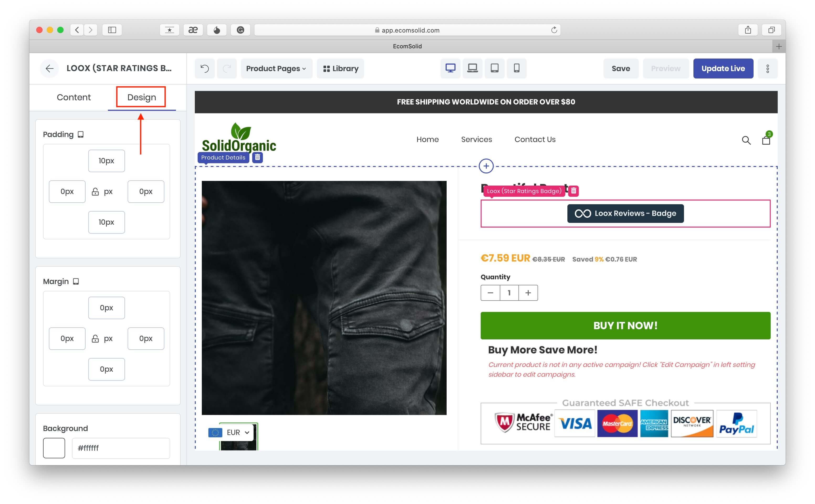The height and width of the screenshot is (504, 815).
Task: Open Services in the store navigation
Action: 476,139
